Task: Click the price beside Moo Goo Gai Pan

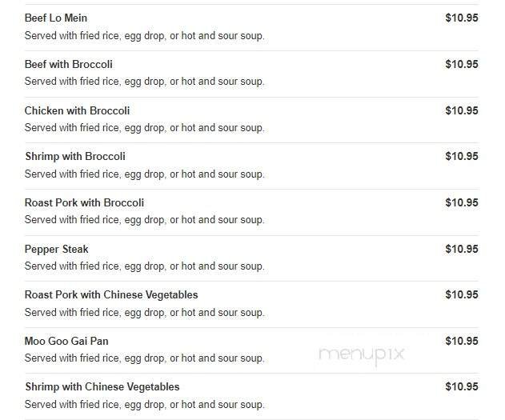Action: pyautogui.click(x=461, y=341)
